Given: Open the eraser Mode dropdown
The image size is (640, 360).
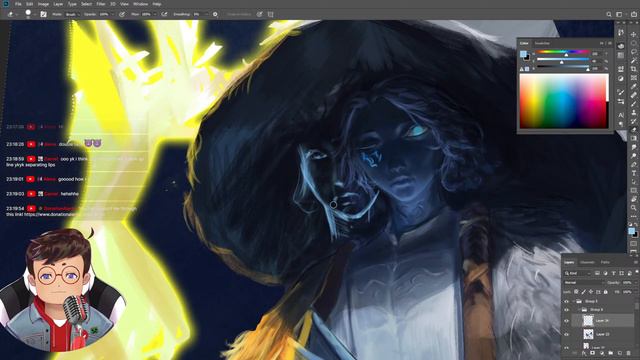Looking at the screenshot, I should pos(73,14).
